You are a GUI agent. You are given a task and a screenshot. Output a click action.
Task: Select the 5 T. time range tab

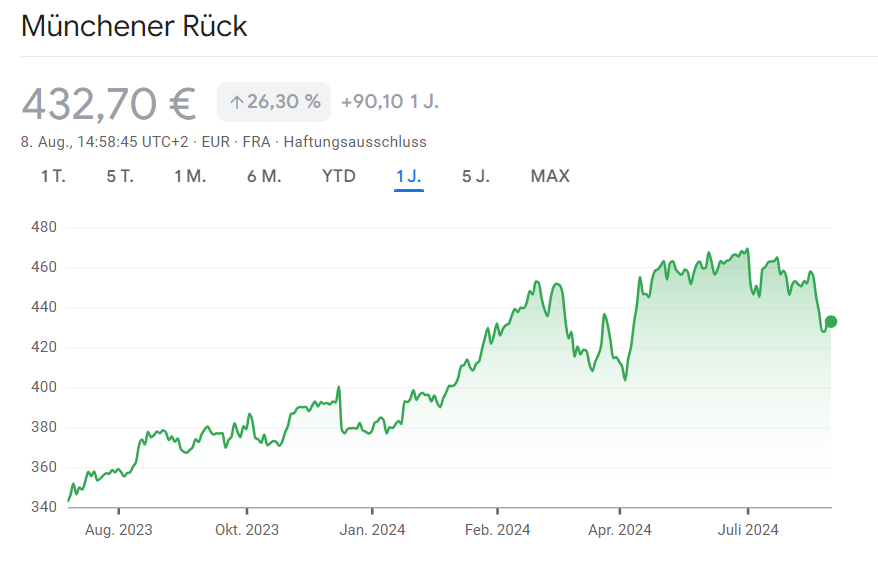coord(120,176)
